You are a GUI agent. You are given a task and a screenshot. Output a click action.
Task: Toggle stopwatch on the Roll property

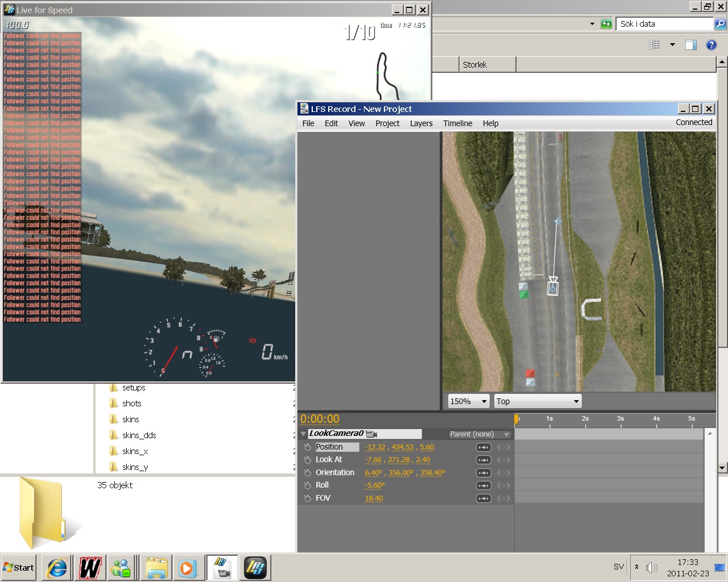click(x=308, y=485)
